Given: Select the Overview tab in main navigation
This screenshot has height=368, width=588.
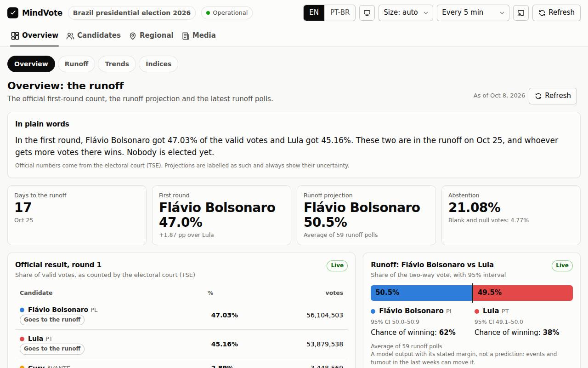Looking at the screenshot, I should coord(34,35).
